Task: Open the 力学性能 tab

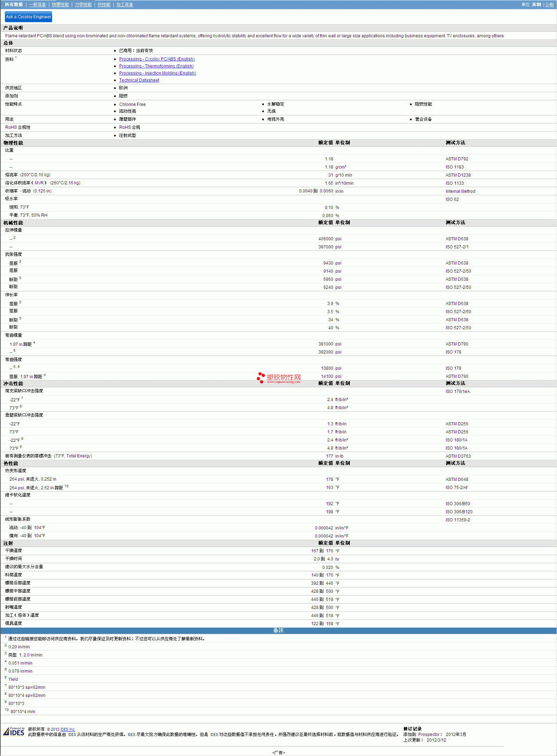Action: 83,5
